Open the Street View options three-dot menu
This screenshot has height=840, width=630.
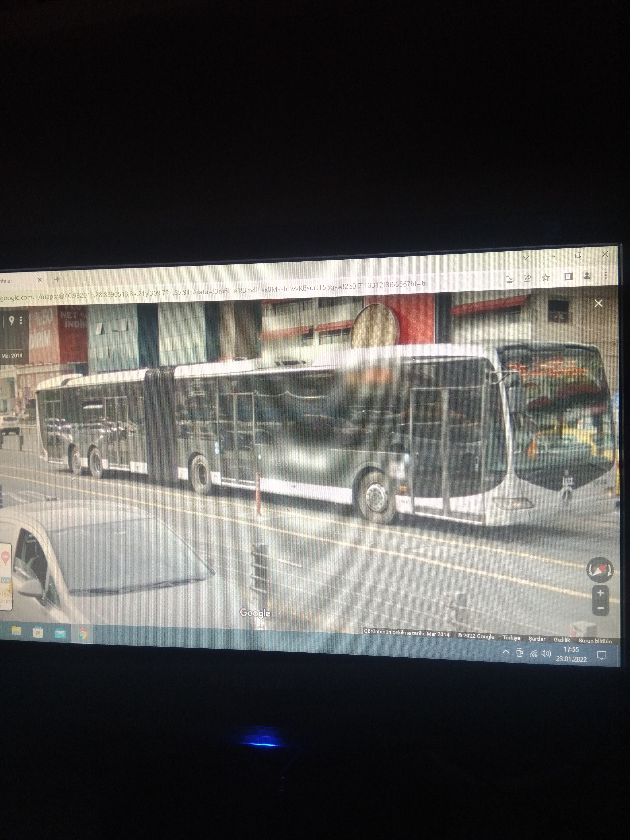pos(21,321)
